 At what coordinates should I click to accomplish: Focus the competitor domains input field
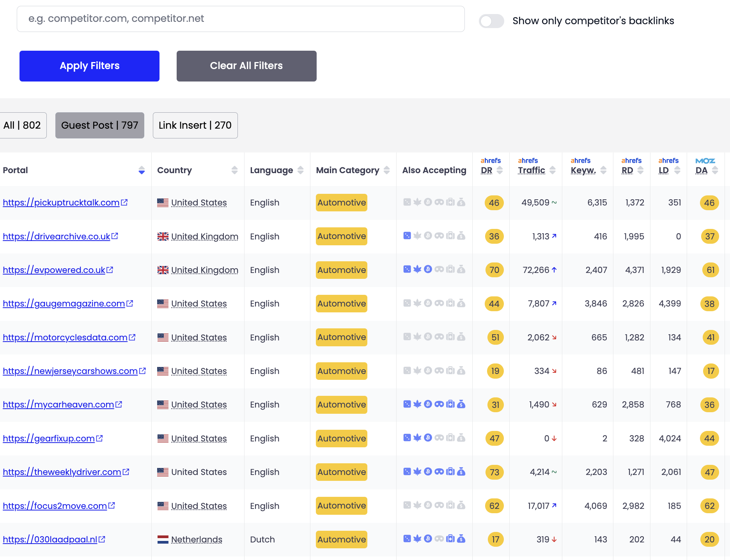tap(241, 19)
